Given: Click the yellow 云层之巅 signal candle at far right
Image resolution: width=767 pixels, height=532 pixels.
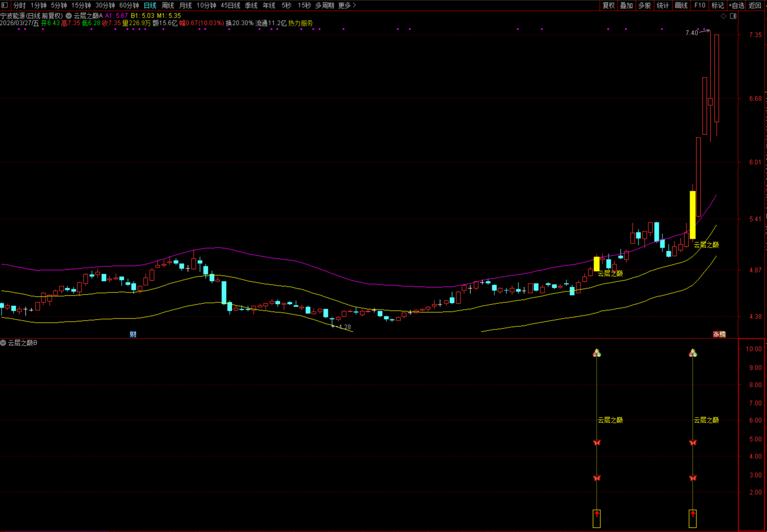Looking at the screenshot, I should coord(693,215).
